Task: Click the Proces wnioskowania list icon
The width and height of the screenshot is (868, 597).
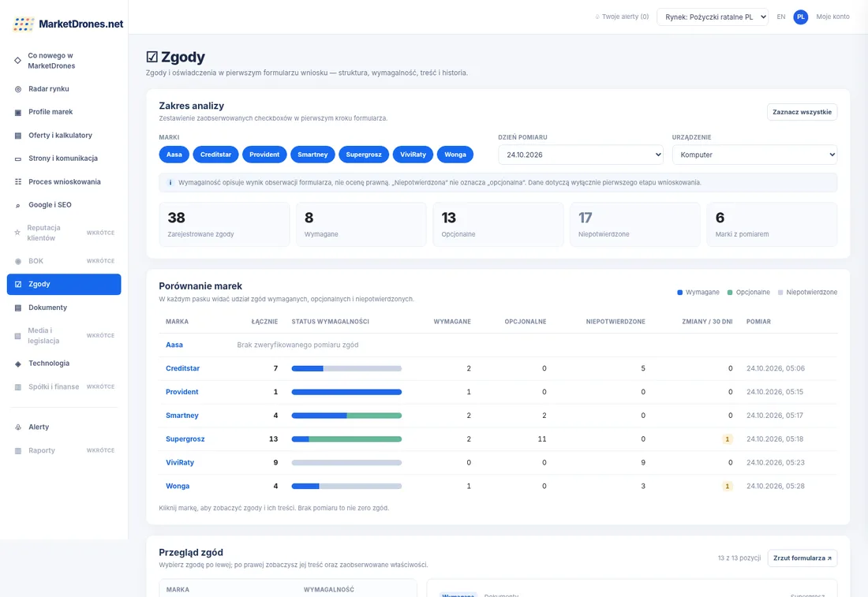Action: [x=17, y=181]
